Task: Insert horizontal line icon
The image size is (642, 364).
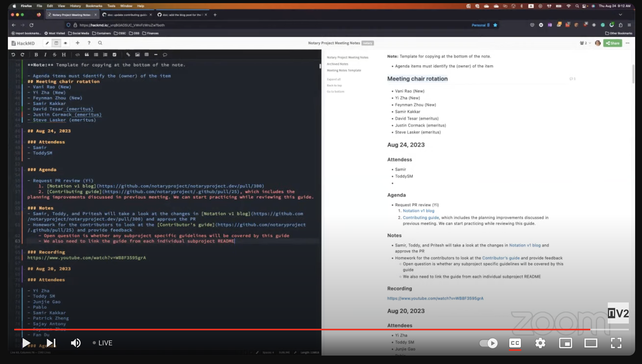Action: pos(156,55)
